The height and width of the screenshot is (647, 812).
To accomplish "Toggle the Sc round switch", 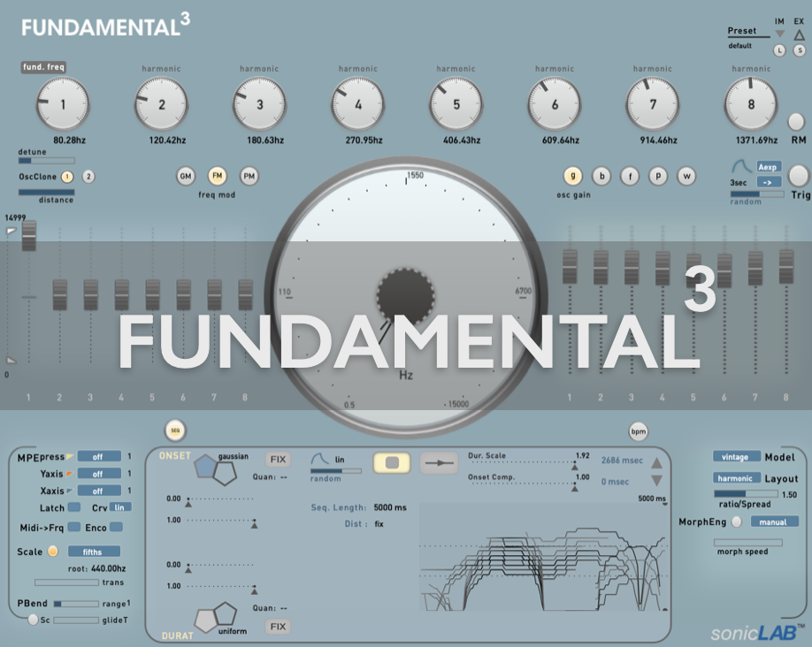I will pyautogui.click(x=33, y=619).
